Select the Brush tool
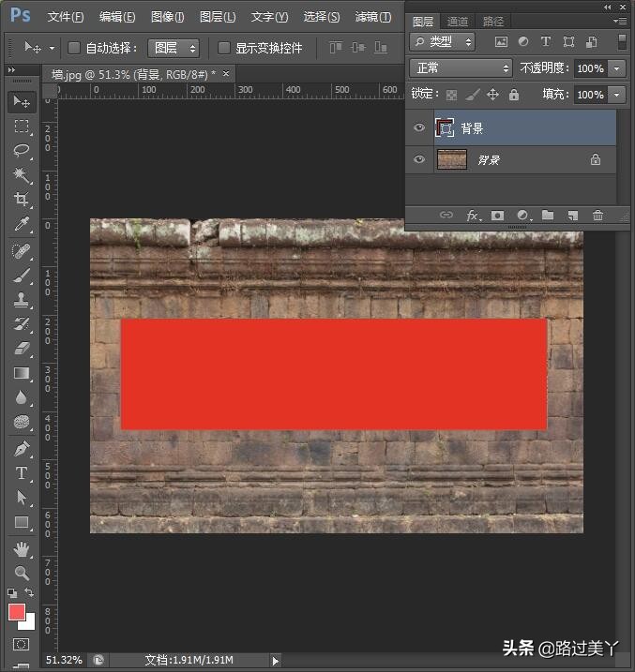The width and height of the screenshot is (635, 672). tap(22, 276)
